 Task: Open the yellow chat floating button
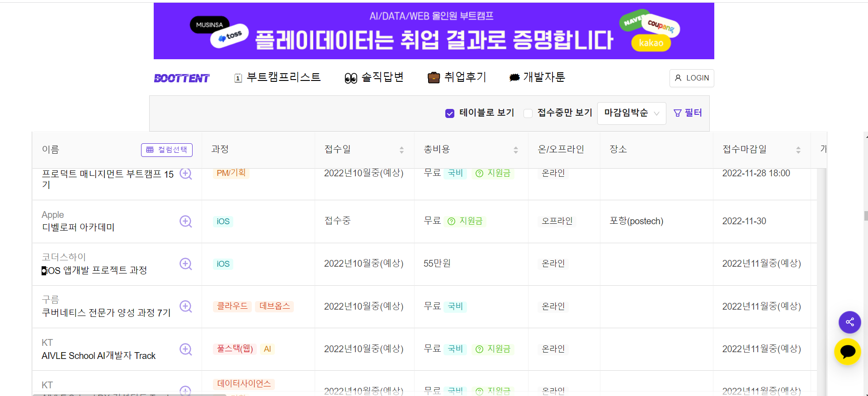848,352
